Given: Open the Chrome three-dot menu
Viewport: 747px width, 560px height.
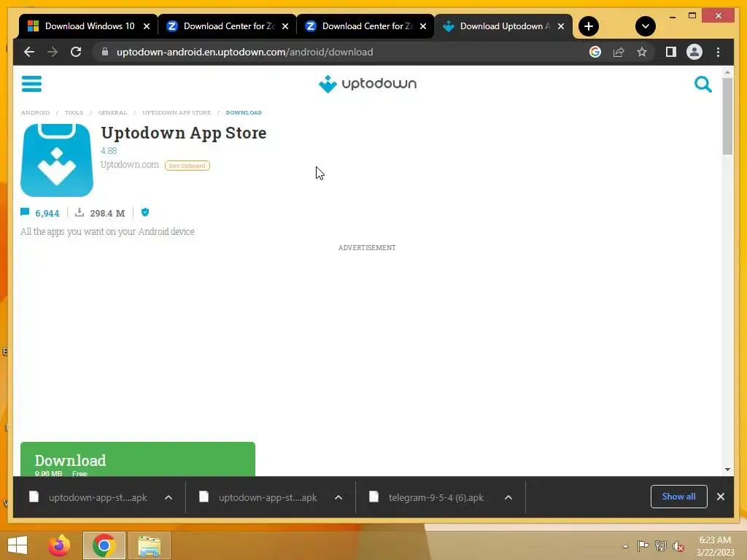Looking at the screenshot, I should click(718, 52).
